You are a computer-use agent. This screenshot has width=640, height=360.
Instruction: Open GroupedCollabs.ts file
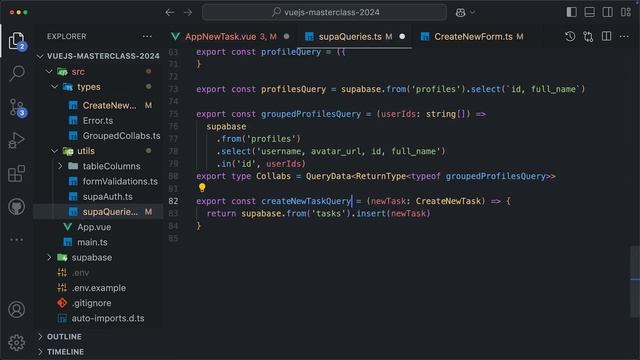98,136
